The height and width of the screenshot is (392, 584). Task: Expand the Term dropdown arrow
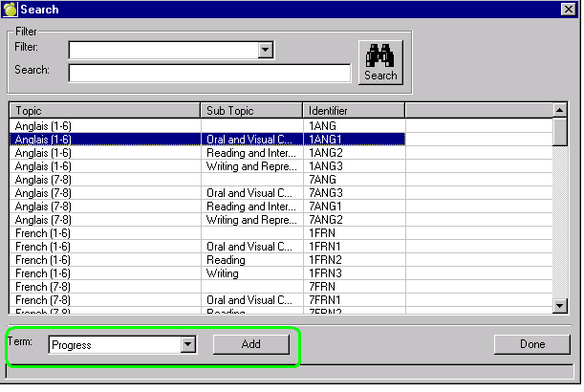pyautogui.click(x=187, y=344)
